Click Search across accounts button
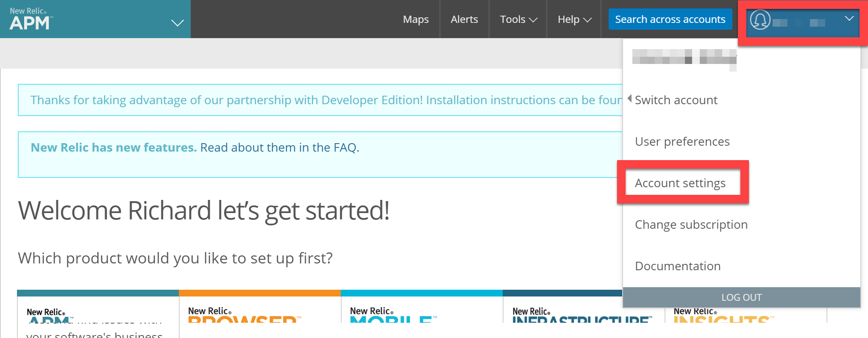Screen dimensions: 868x338 click(x=670, y=19)
